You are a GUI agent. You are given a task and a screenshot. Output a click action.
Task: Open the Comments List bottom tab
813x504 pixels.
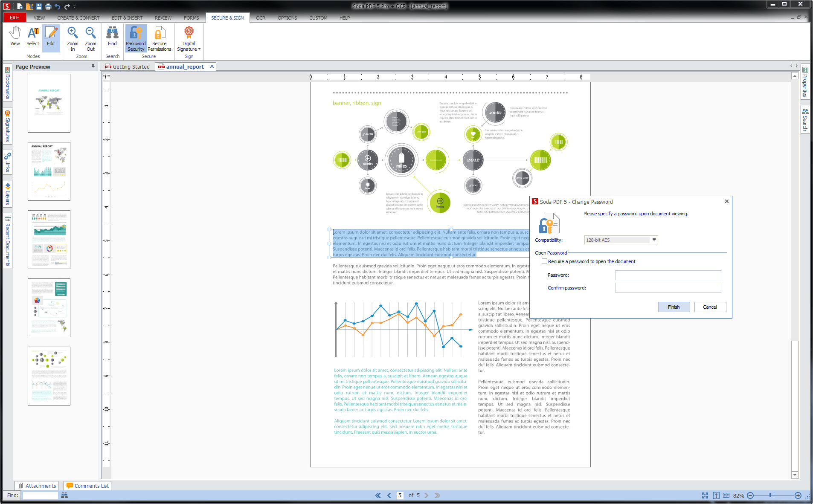point(87,486)
